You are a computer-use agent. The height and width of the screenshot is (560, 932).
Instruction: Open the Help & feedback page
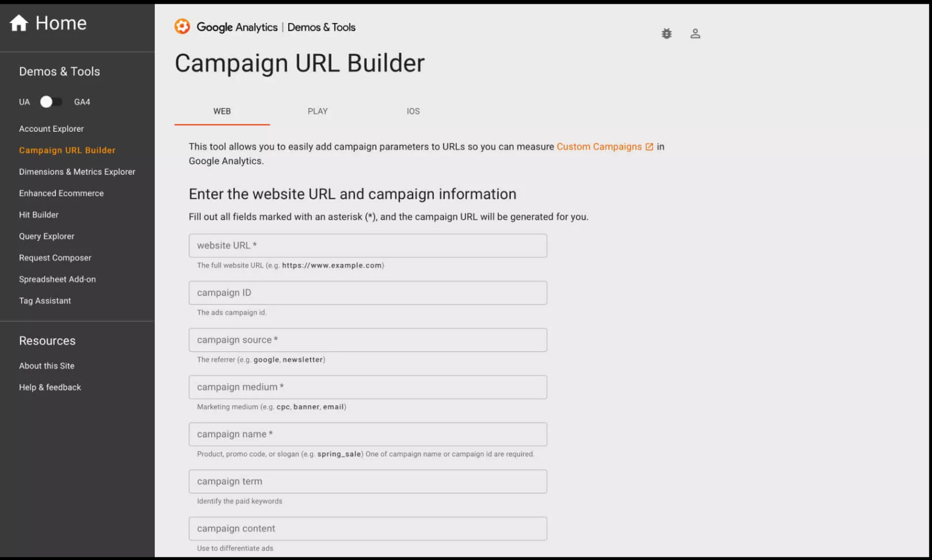coord(50,387)
